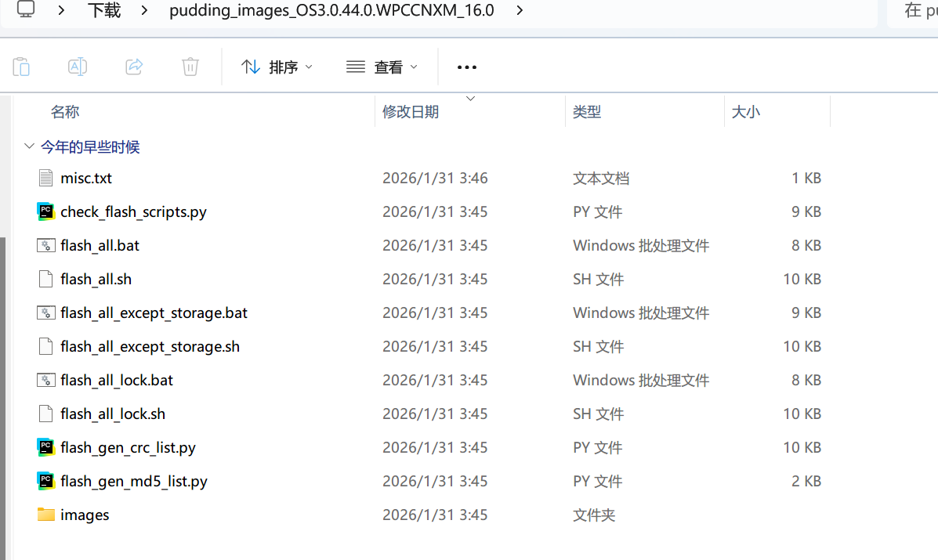Image resolution: width=938 pixels, height=560 pixels.
Task: Sort by 名称 column header
Action: (x=65, y=112)
